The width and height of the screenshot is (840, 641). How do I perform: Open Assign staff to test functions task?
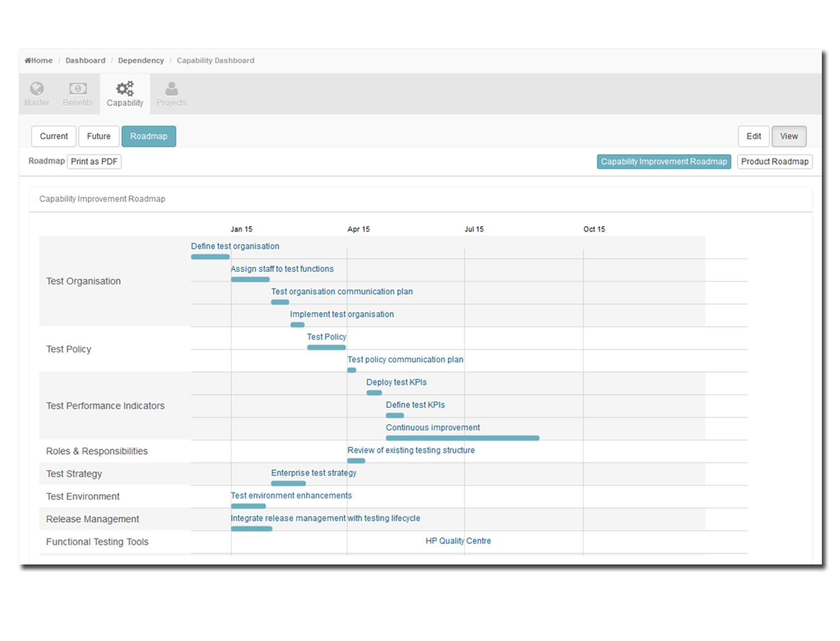click(282, 269)
